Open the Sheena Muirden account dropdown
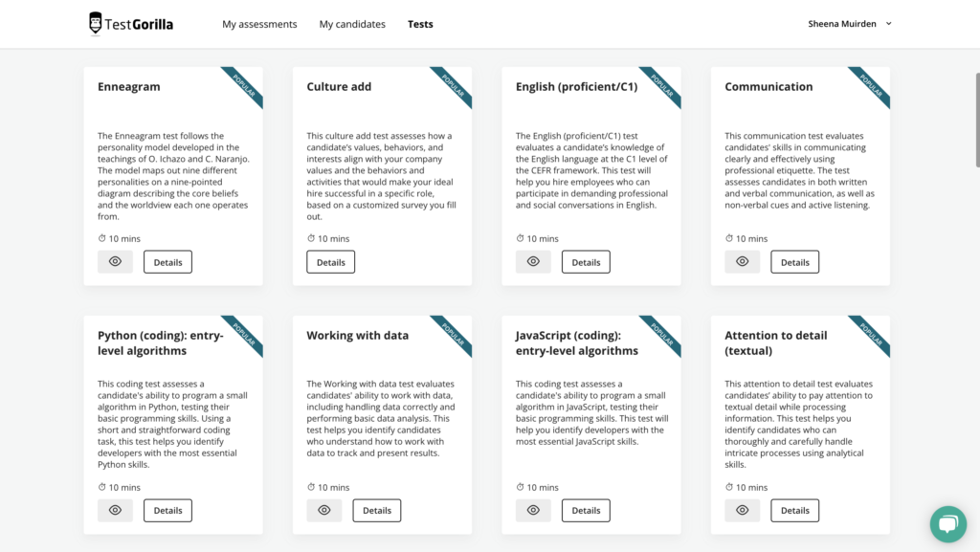 tap(850, 23)
